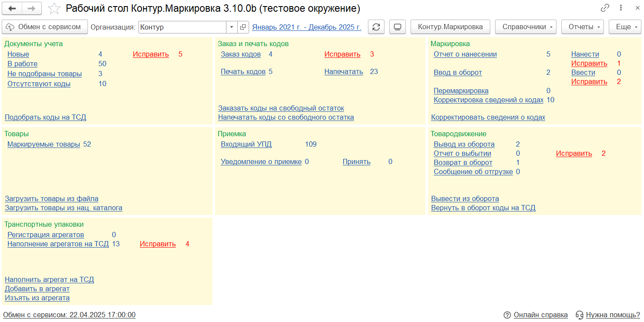Screen dimensions: 644x322
Task: Click Исправить in Документы учета
Action: (x=151, y=54)
